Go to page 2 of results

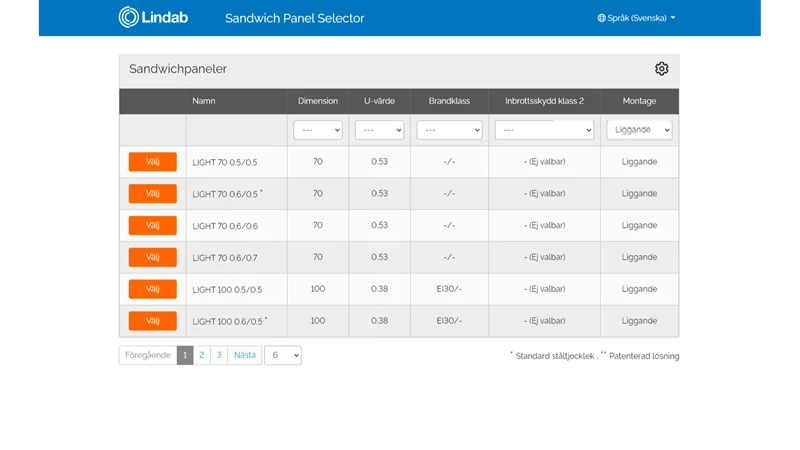pyautogui.click(x=201, y=355)
